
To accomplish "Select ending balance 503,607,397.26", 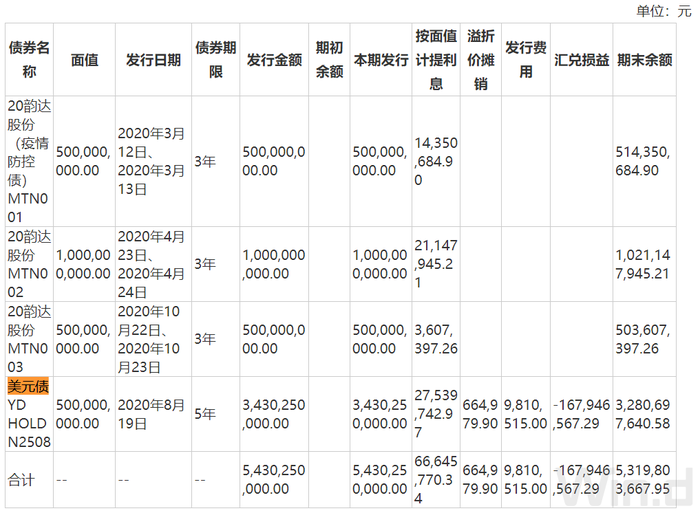I will click(x=643, y=339).
